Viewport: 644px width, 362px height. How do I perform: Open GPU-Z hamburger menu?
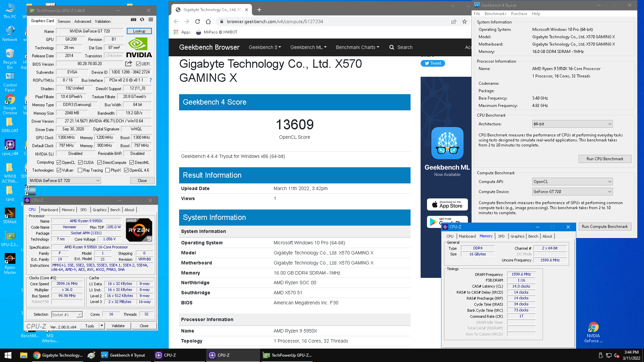(x=151, y=20)
